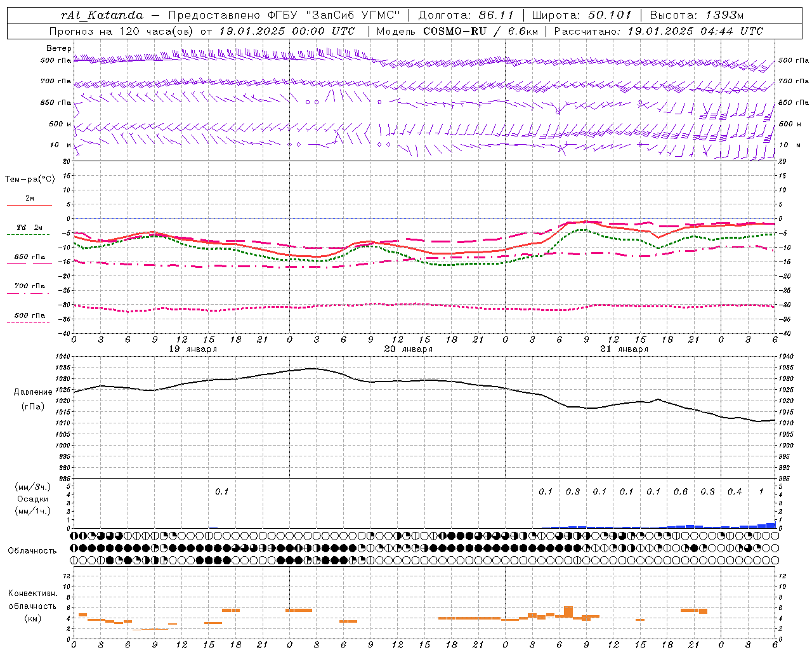Viewport: 812px width, 650px height.
Task: Click the 0.1 precipitation value on 19 January
Action: 221,491
